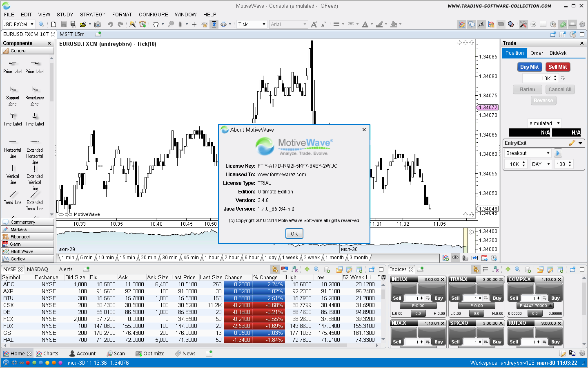Viewport: 588px width, 368px height.
Task: Click the Buy Mkt button
Action: (529, 67)
